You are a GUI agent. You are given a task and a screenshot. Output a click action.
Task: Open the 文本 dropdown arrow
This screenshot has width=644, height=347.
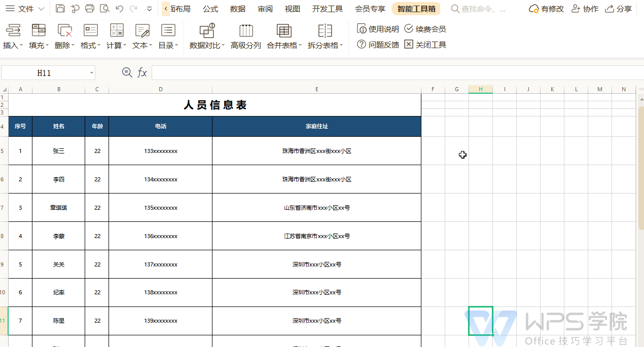pos(151,46)
